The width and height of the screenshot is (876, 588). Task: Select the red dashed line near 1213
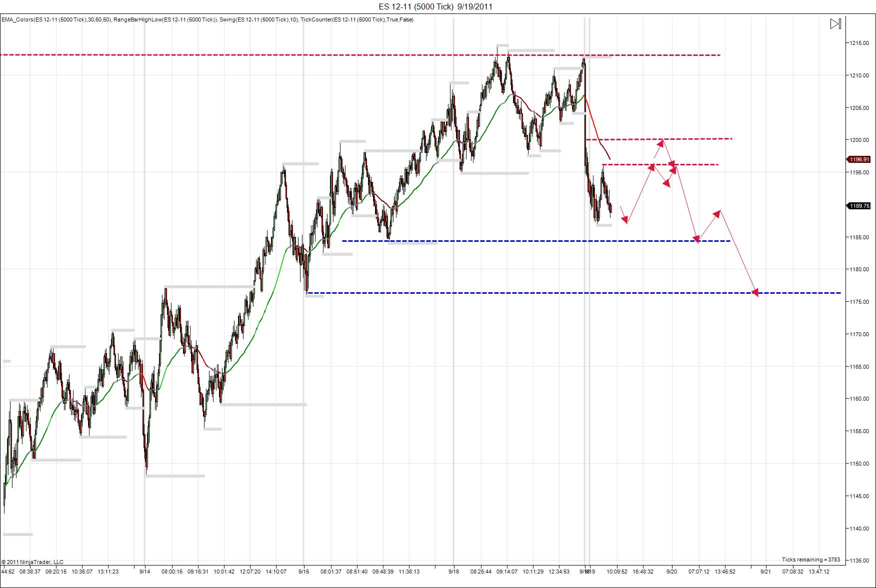(360, 55)
